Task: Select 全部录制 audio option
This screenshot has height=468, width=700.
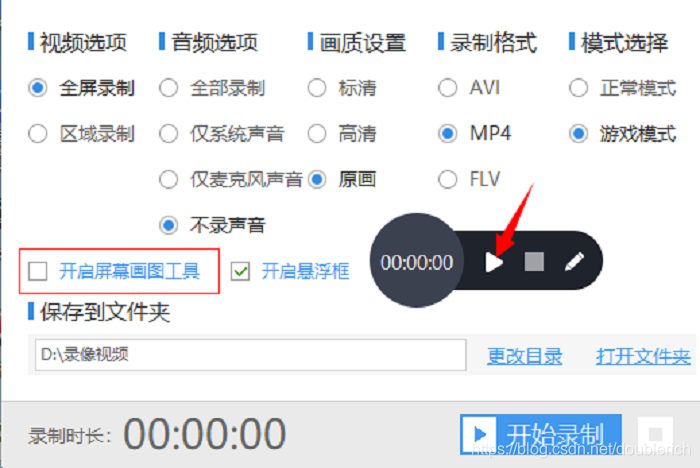Action: coord(168,88)
